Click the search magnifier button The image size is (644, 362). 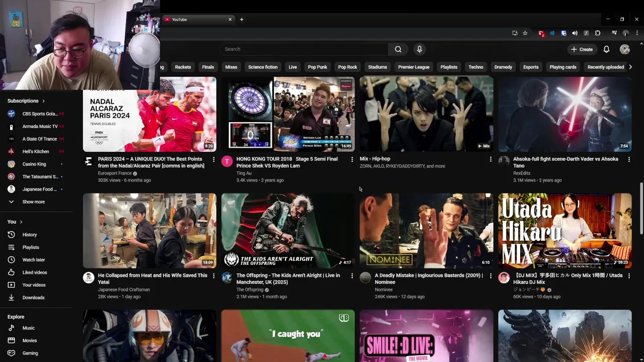tap(398, 49)
